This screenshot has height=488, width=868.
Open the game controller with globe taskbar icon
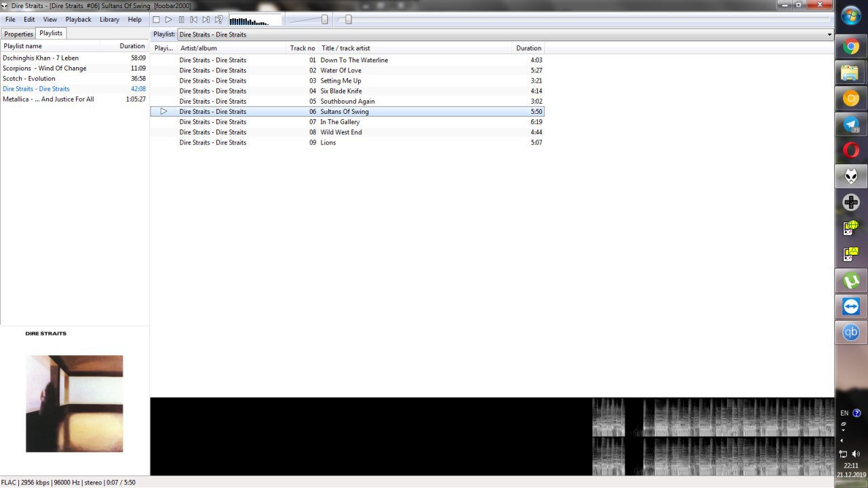click(x=851, y=228)
